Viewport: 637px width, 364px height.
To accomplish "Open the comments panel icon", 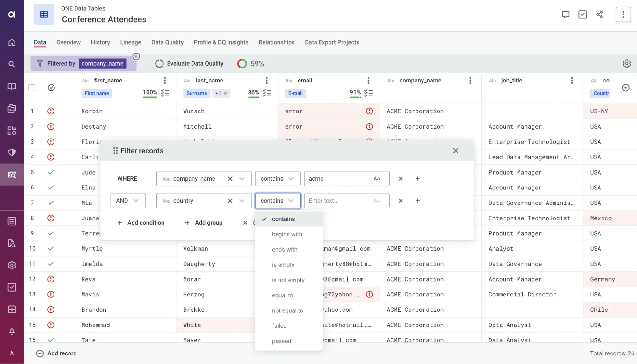I will (566, 14).
